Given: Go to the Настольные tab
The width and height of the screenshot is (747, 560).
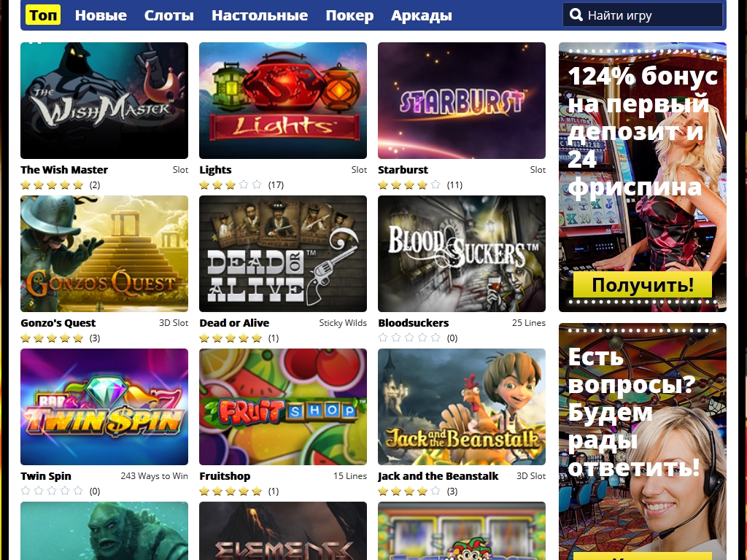Looking at the screenshot, I should (x=260, y=15).
